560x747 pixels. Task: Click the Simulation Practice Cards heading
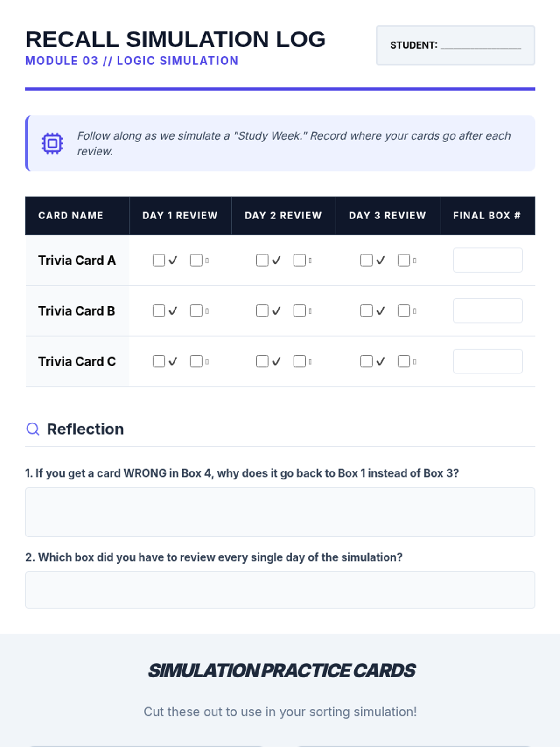click(281, 671)
